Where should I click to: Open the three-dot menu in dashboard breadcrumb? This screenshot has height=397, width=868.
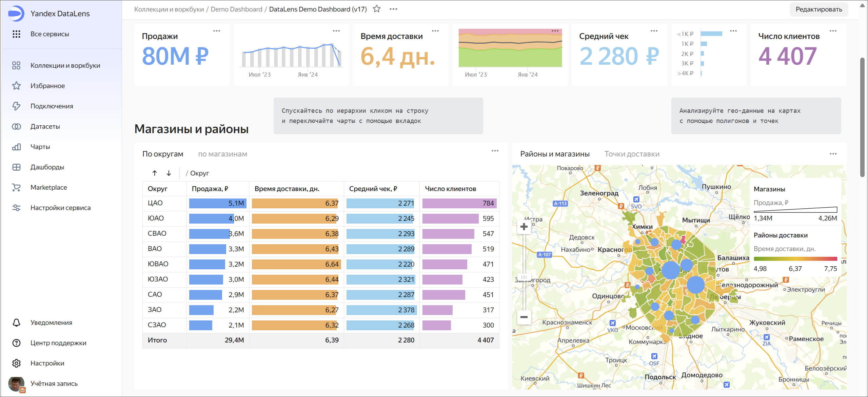click(393, 9)
